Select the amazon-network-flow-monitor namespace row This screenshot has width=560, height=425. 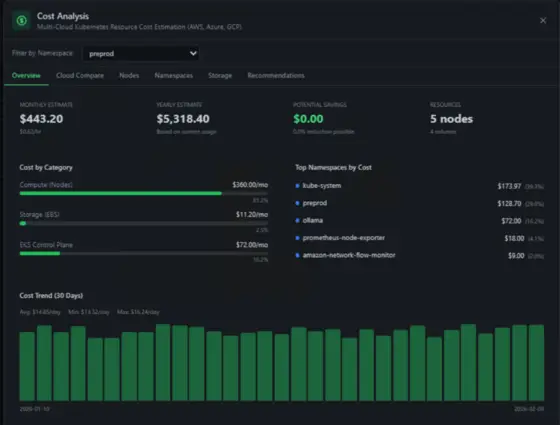pos(420,255)
